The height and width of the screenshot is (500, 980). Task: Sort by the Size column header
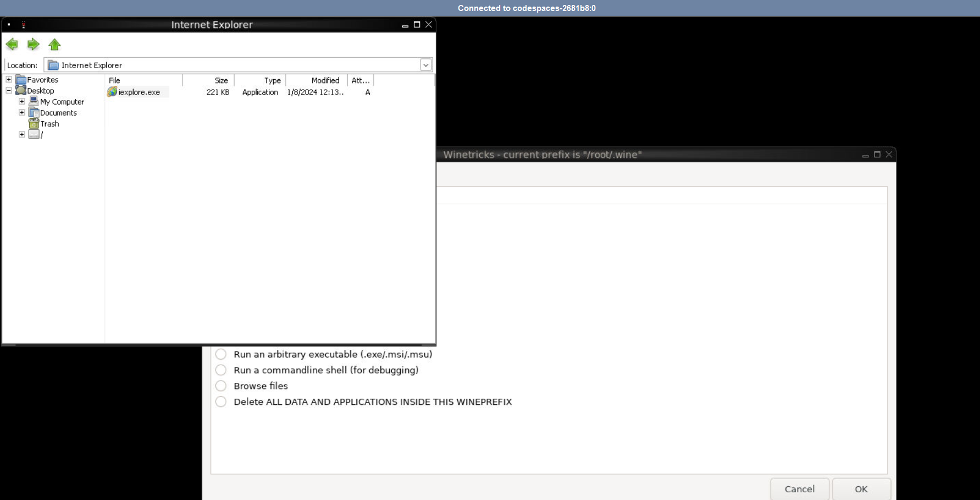pos(208,80)
